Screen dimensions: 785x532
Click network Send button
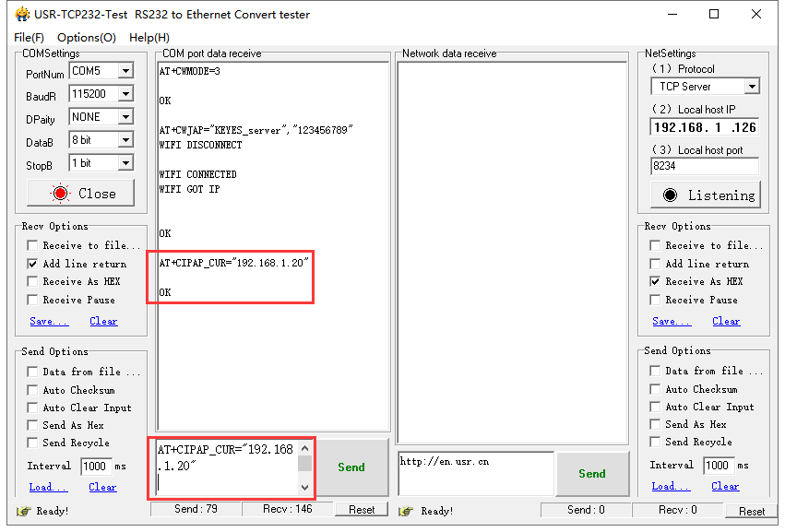click(x=592, y=473)
